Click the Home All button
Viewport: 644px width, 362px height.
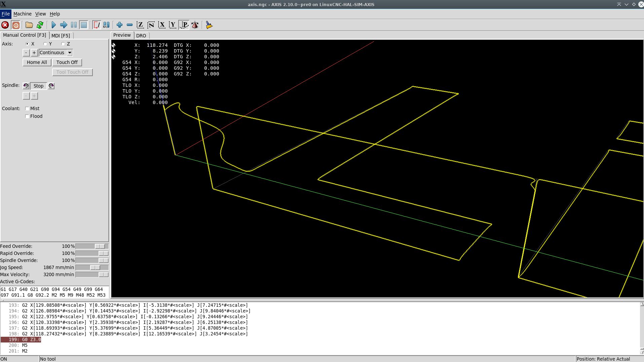point(37,62)
